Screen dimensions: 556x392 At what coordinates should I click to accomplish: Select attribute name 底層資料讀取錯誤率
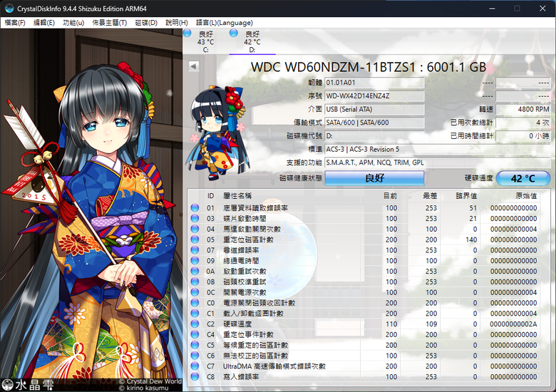tap(255, 208)
